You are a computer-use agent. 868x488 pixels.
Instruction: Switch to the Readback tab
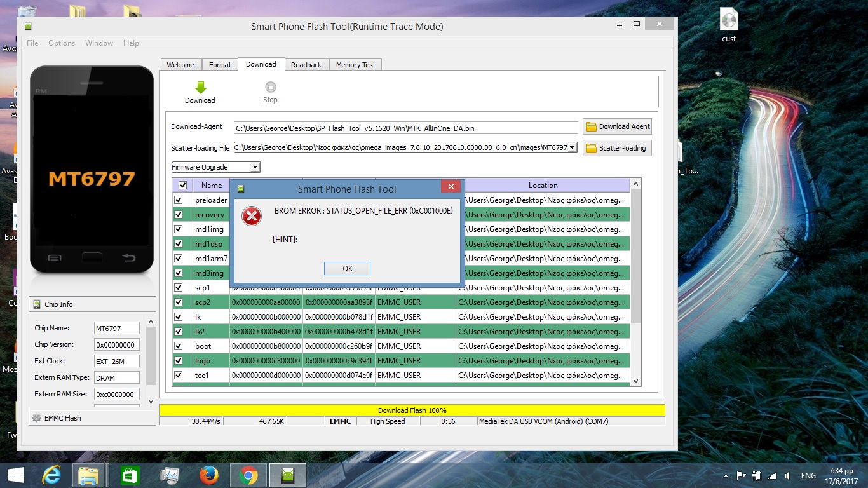click(306, 65)
